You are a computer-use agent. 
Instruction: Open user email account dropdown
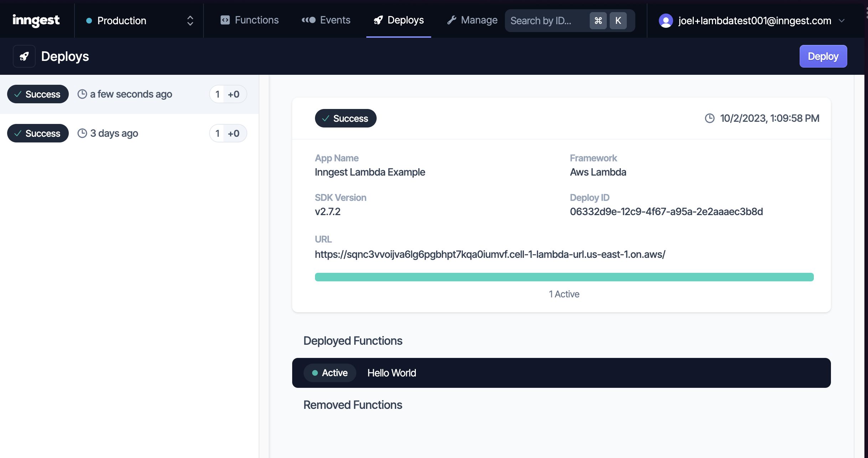(x=754, y=21)
